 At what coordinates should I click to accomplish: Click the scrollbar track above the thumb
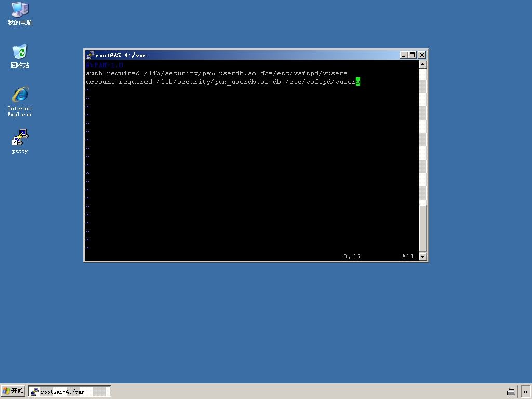[x=422, y=137]
